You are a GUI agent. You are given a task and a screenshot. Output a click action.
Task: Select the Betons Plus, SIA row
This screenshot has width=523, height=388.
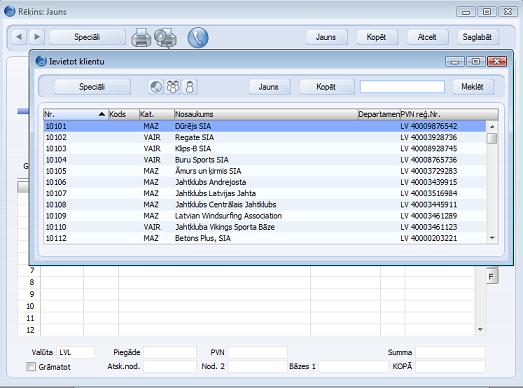(265, 238)
